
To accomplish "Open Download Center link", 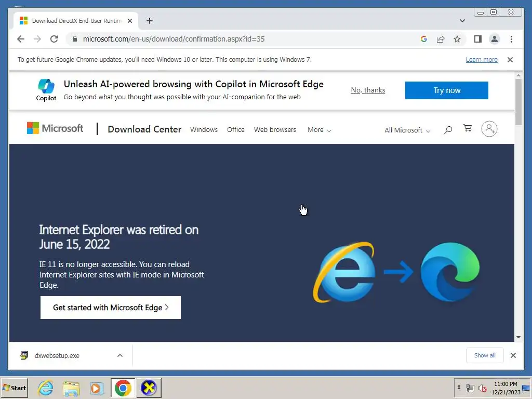I will pyautogui.click(x=144, y=129).
